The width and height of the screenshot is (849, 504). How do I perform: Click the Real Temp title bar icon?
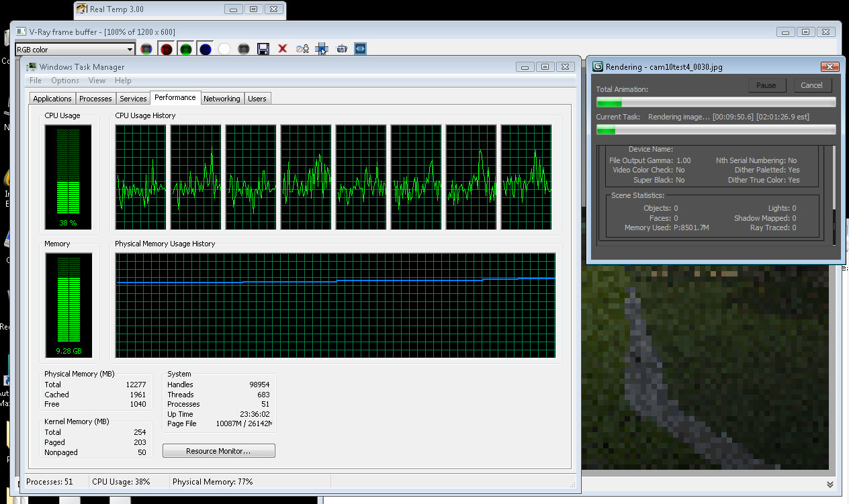(82, 9)
